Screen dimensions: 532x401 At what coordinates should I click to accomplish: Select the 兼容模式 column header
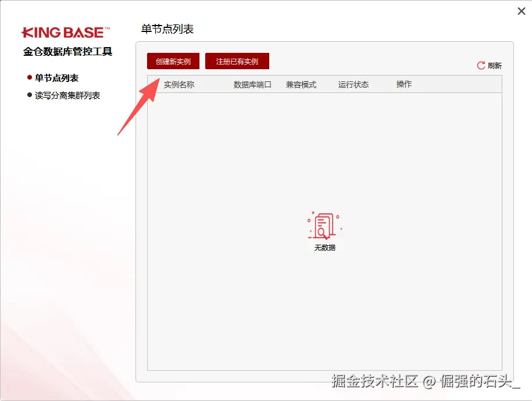coord(301,84)
